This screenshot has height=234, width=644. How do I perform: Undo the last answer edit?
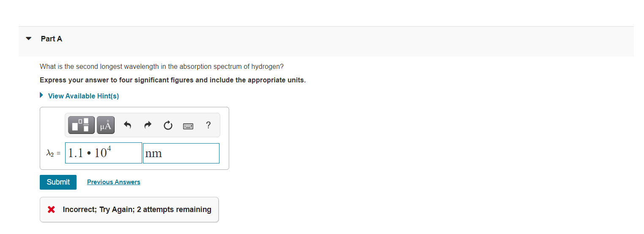tap(128, 125)
